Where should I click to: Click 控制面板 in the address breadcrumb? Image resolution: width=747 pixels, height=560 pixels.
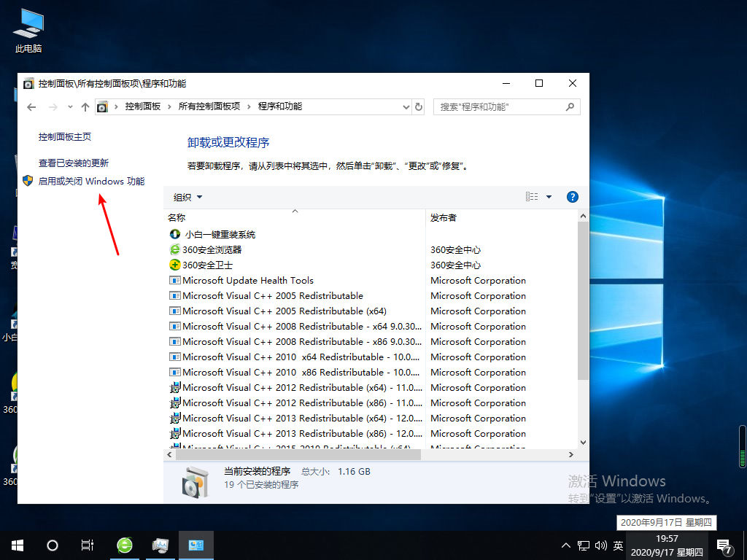(142, 106)
